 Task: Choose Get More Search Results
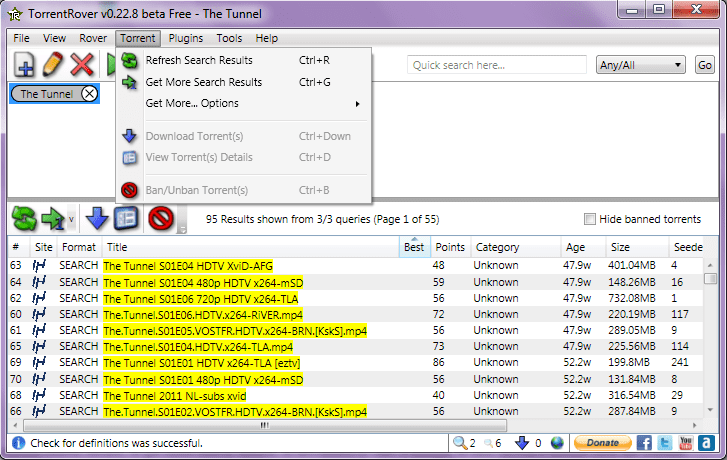[x=243, y=82]
